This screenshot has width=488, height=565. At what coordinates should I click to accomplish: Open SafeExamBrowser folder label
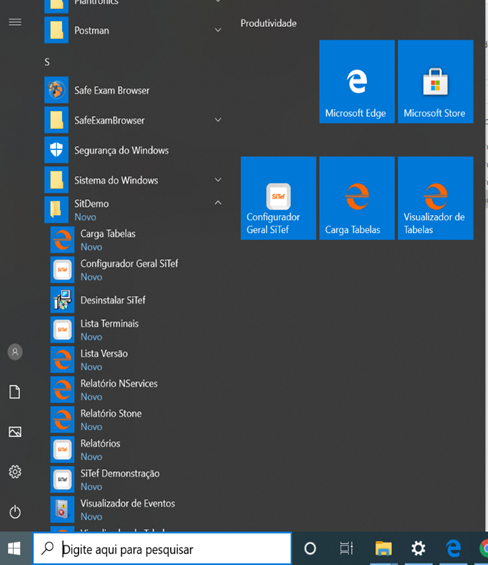[109, 120]
